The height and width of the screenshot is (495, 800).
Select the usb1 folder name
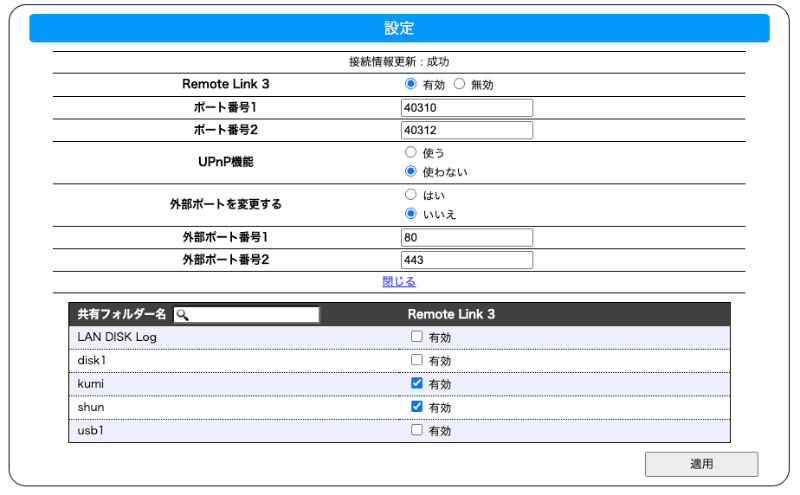90,431
